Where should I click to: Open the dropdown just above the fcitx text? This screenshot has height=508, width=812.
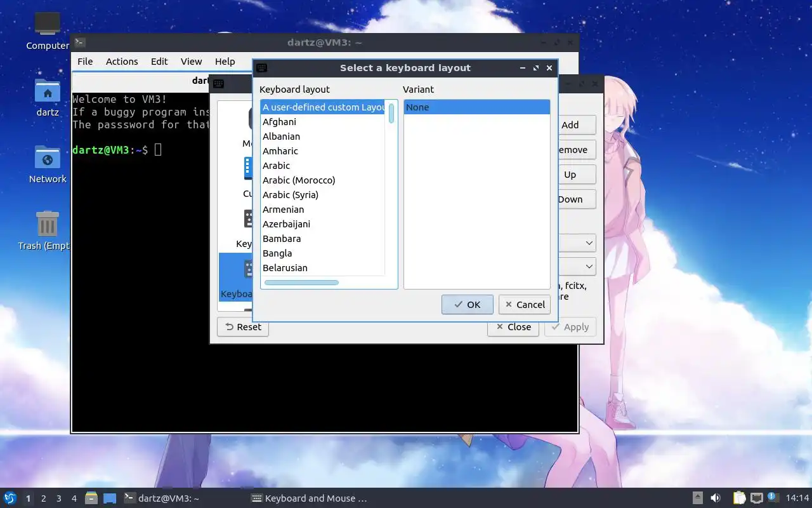click(577, 267)
